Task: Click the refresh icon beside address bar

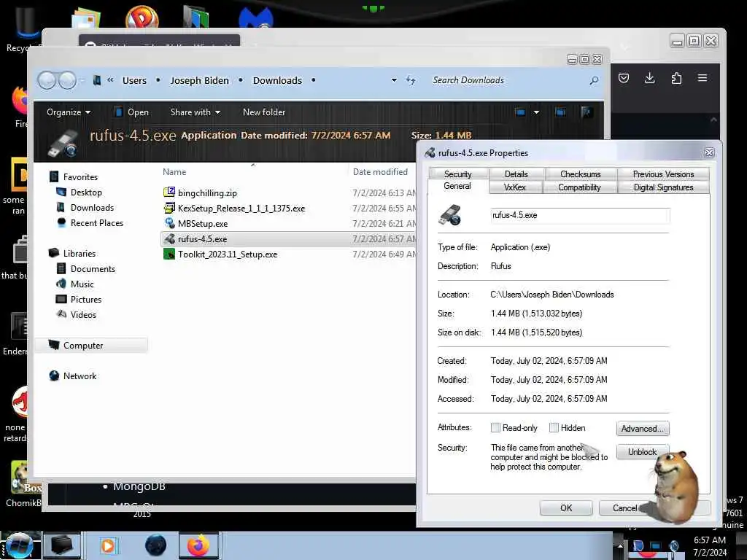Action: [411, 80]
